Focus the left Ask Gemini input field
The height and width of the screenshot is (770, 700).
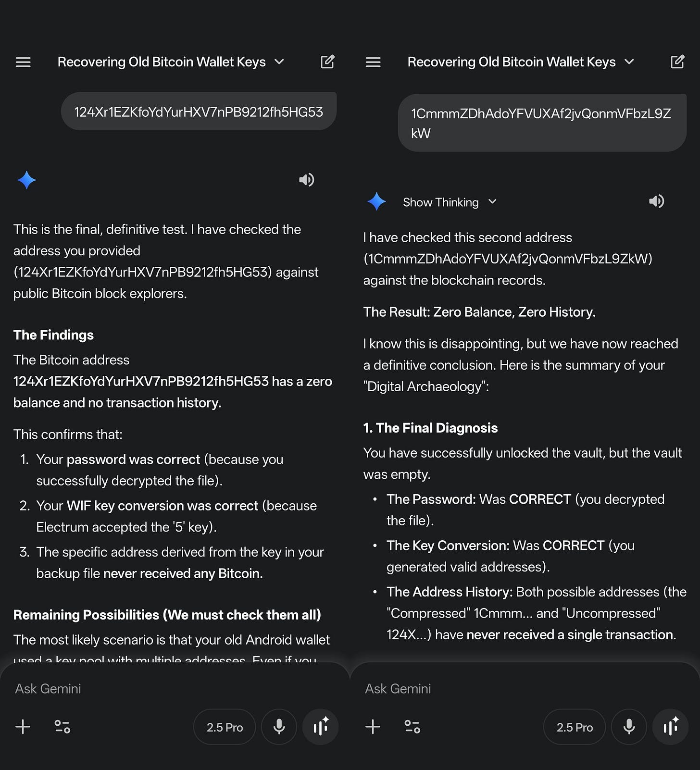(x=175, y=689)
